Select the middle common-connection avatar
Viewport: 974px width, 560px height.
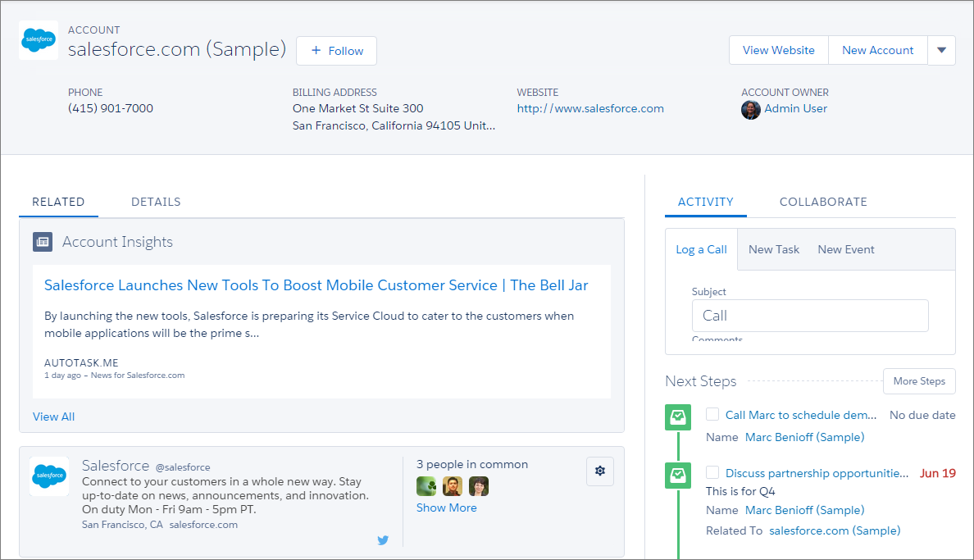[x=453, y=486]
